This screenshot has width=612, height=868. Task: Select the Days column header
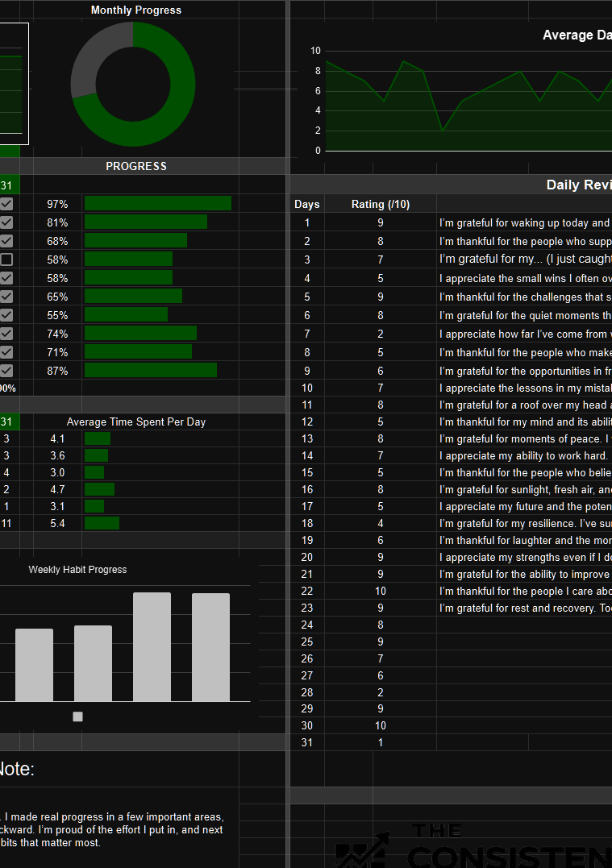pyautogui.click(x=307, y=204)
